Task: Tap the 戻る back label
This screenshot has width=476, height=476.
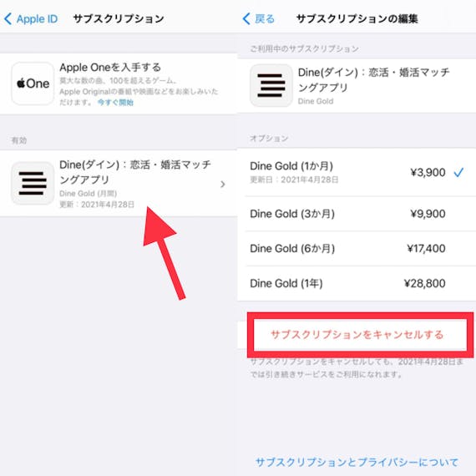Action: 265,19
